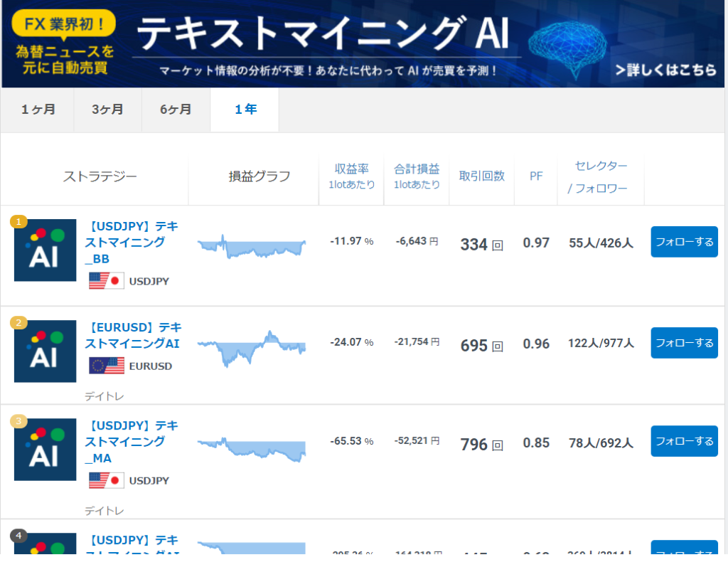The image size is (728, 562).
Task: Click the EU-US flag icon for EURUSD
Action: 107,366
